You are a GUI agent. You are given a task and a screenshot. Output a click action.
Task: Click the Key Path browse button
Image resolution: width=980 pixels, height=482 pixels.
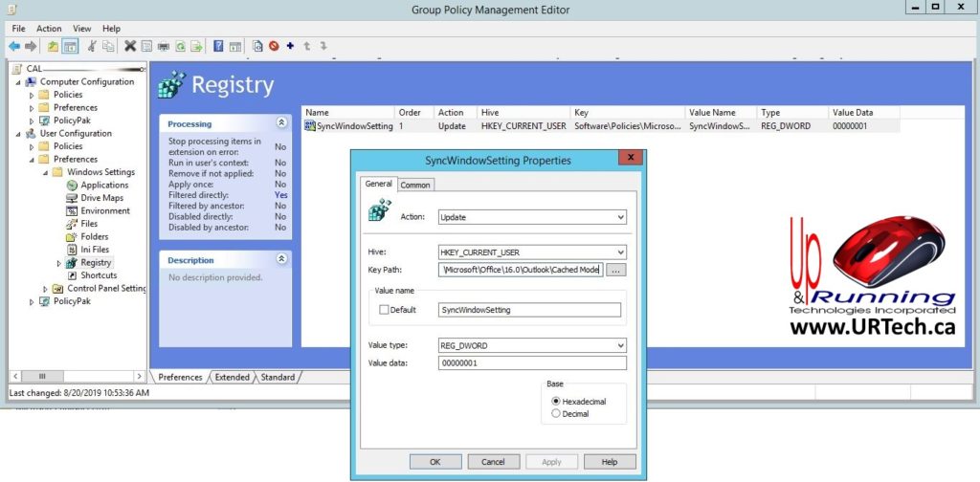point(616,271)
